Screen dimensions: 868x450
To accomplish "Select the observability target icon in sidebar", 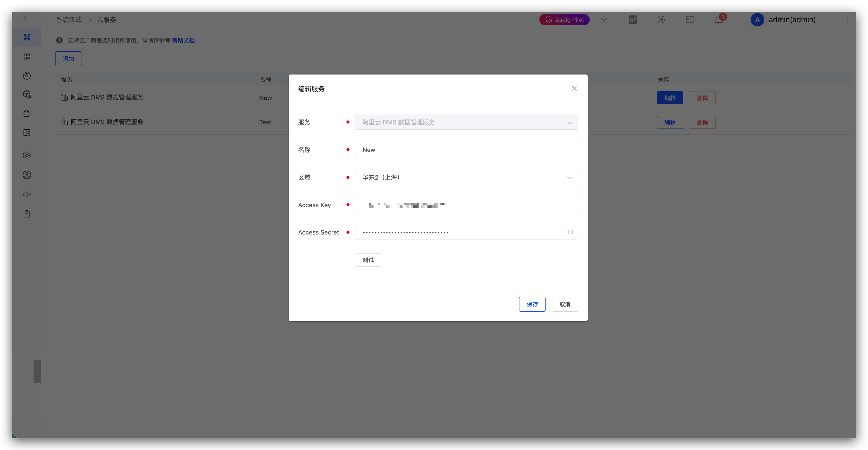I will [27, 75].
